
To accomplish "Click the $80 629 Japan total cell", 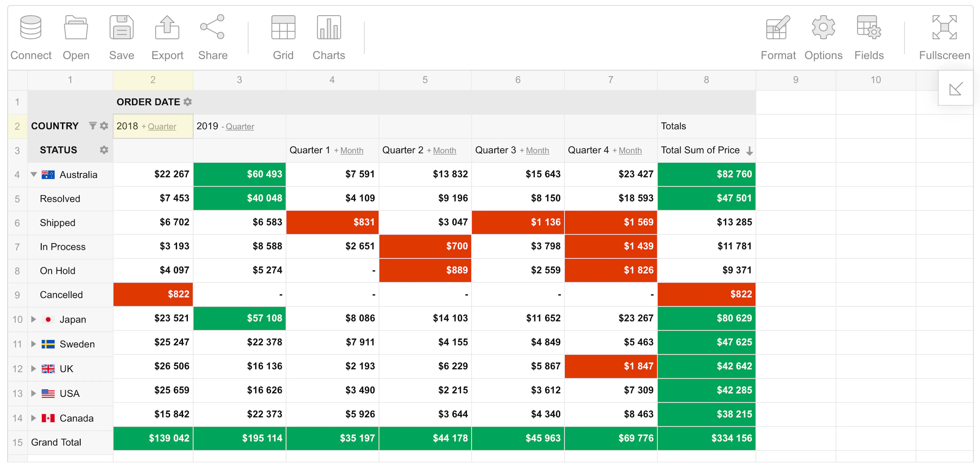I will 706,318.
